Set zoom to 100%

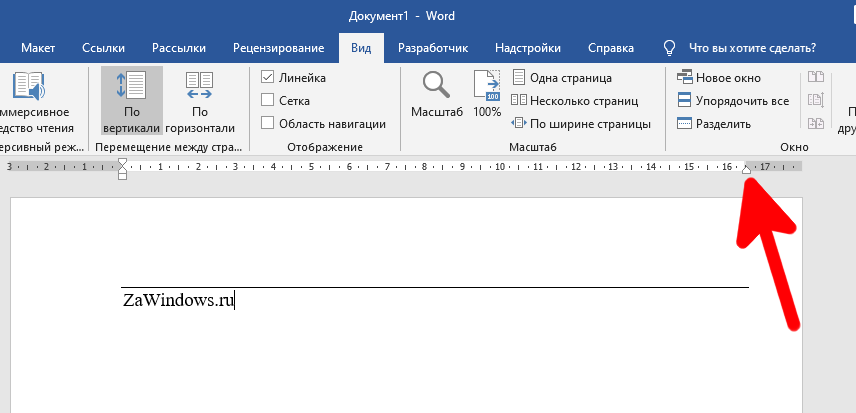click(x=487, y=96)
